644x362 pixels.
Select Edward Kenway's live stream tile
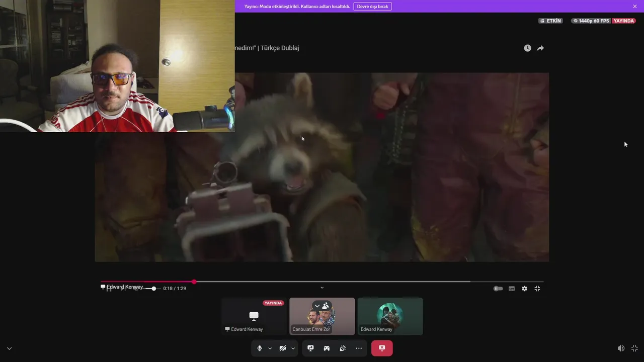click(x=254, y=316)
